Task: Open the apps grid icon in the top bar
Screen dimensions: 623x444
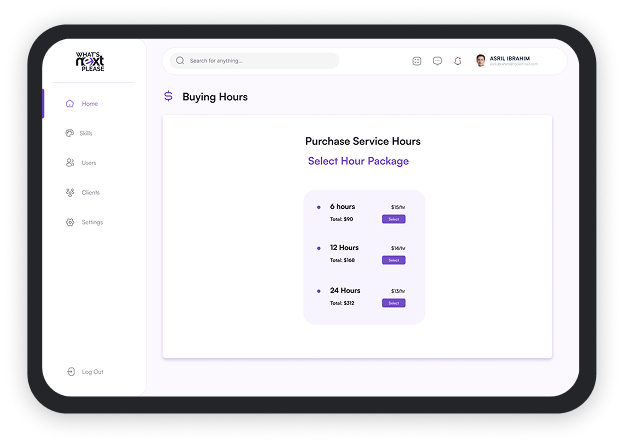Action: point(417,61)
